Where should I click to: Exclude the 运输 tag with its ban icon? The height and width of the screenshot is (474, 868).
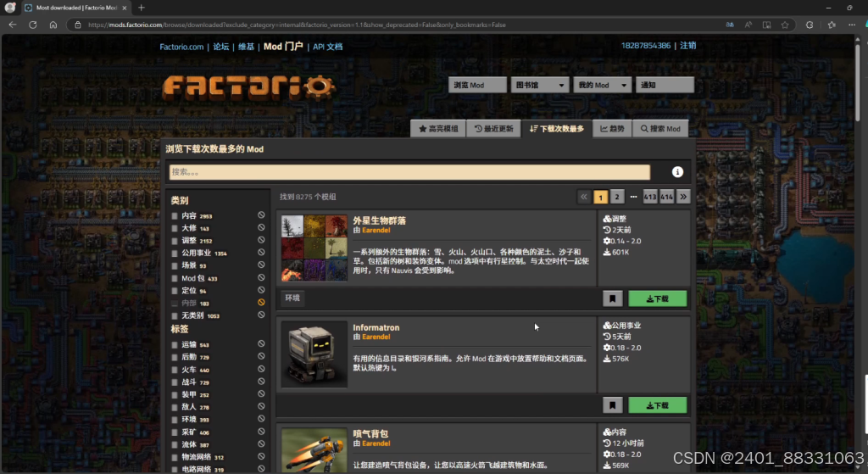(x=261, y=344)
